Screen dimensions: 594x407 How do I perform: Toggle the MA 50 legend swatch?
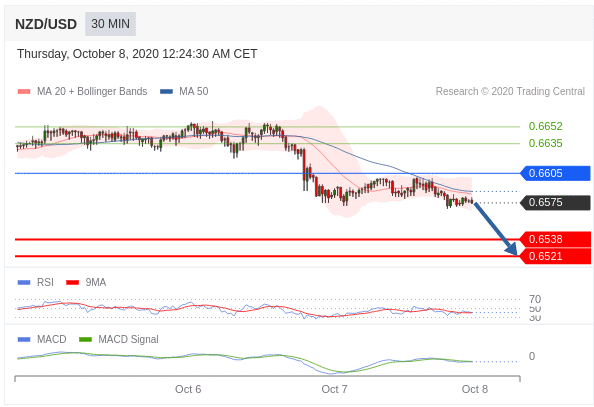coord(166,91)
